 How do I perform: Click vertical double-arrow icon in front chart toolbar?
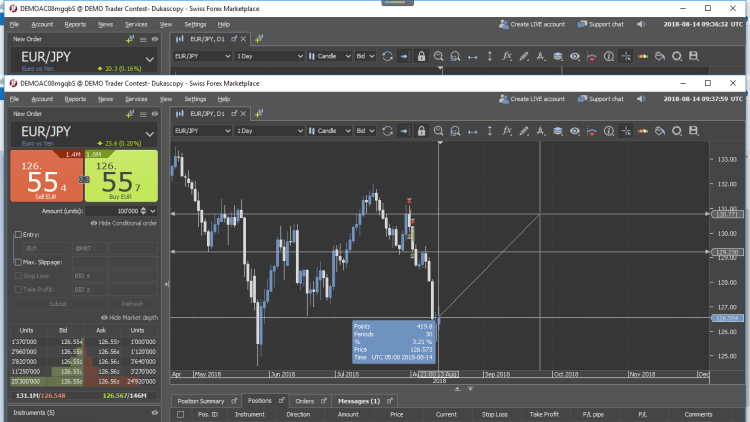pyautogui.click(x=489, y=131)
